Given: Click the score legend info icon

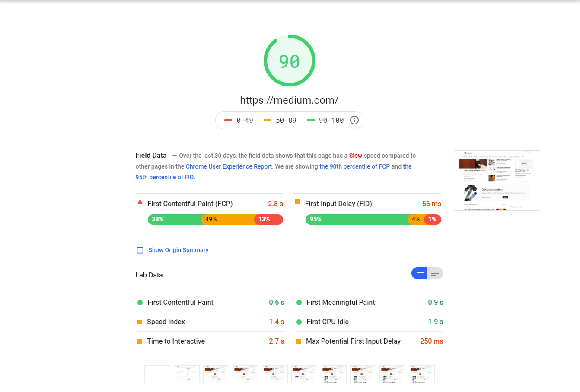Looking at the screenshot, I should pos(354,120).
